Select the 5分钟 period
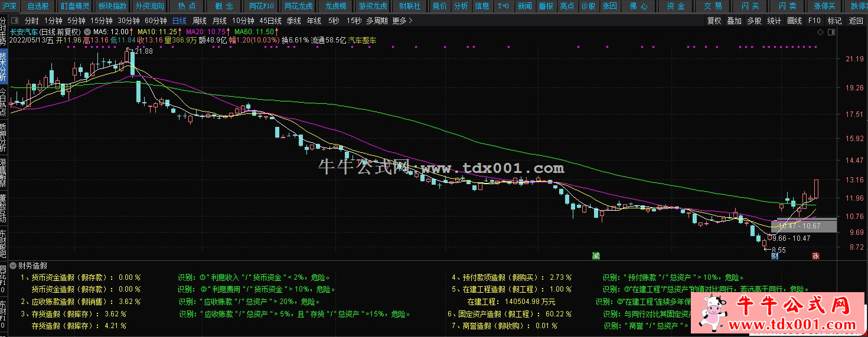The width and height of the screenshot is (868, 337). (x=76, y=21)
